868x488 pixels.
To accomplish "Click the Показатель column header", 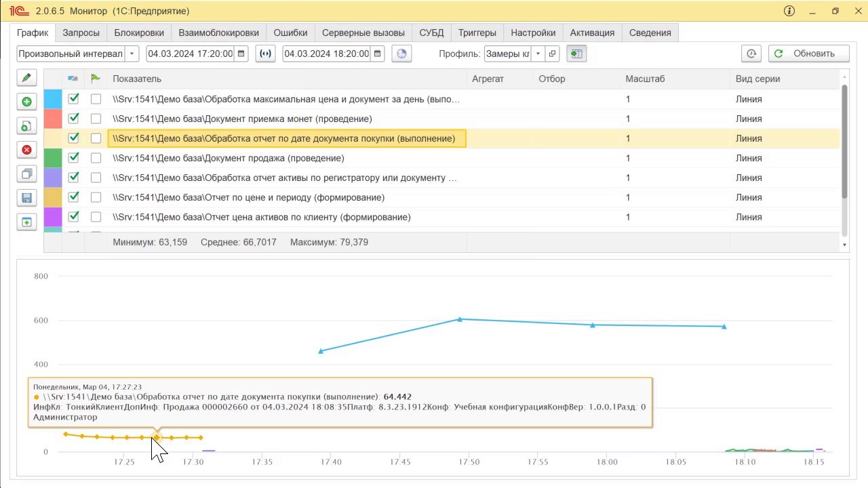I will point(287,79).
